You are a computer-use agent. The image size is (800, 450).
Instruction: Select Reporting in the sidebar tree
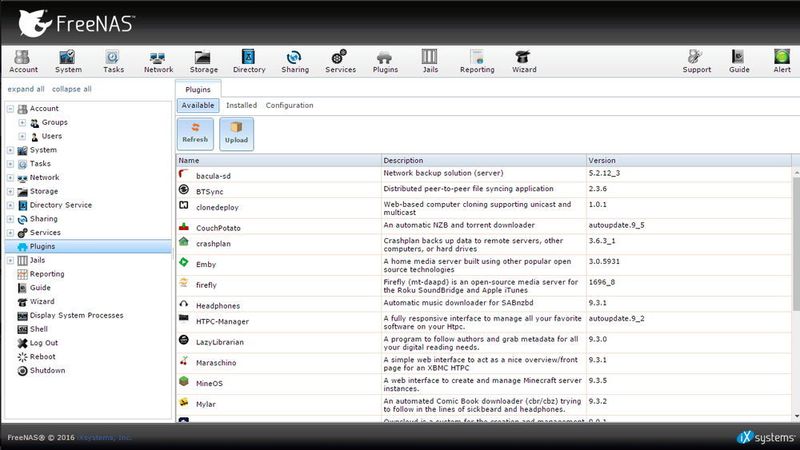47,274
